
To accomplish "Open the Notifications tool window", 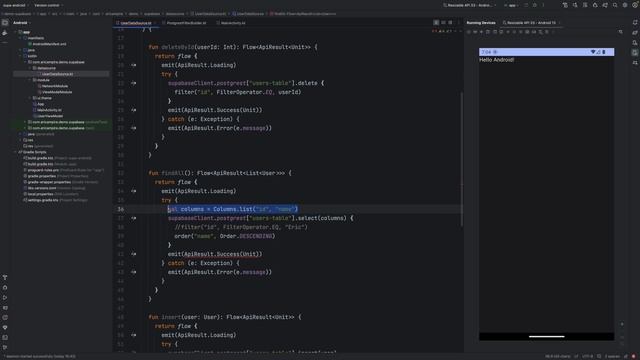I will (x=635, y=23).
